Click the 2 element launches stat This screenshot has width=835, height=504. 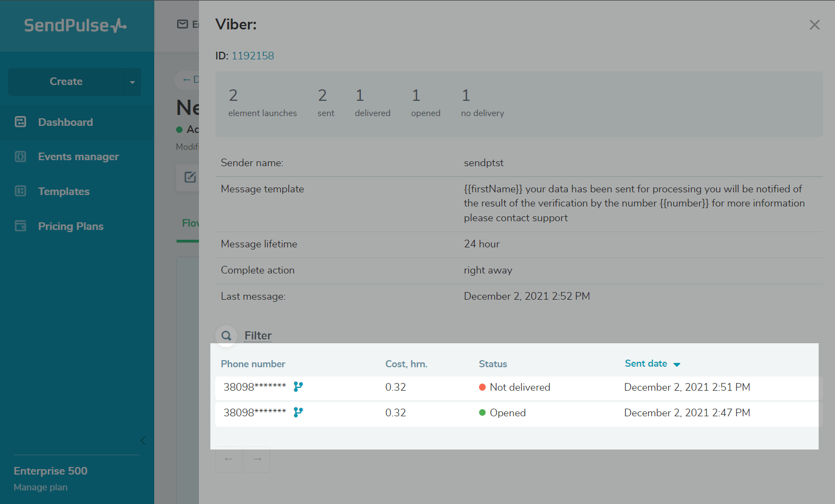click(x=262, y=103)
